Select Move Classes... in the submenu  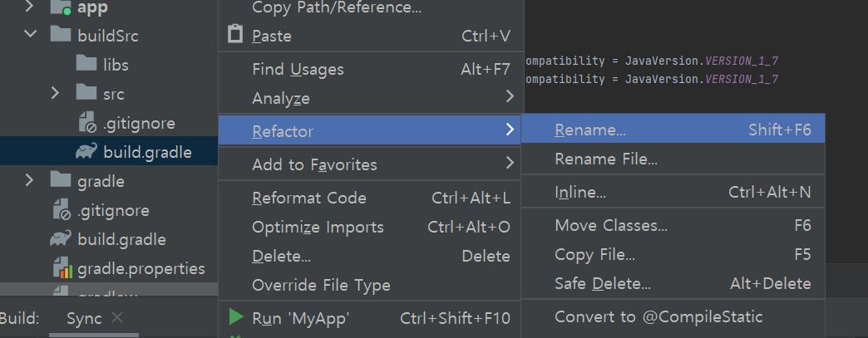pos(673,225)
